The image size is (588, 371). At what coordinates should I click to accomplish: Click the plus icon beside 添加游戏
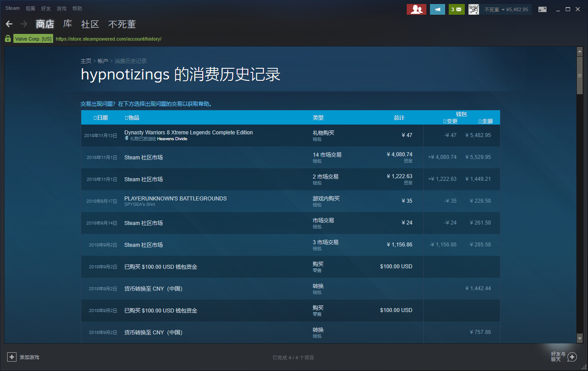12,357
